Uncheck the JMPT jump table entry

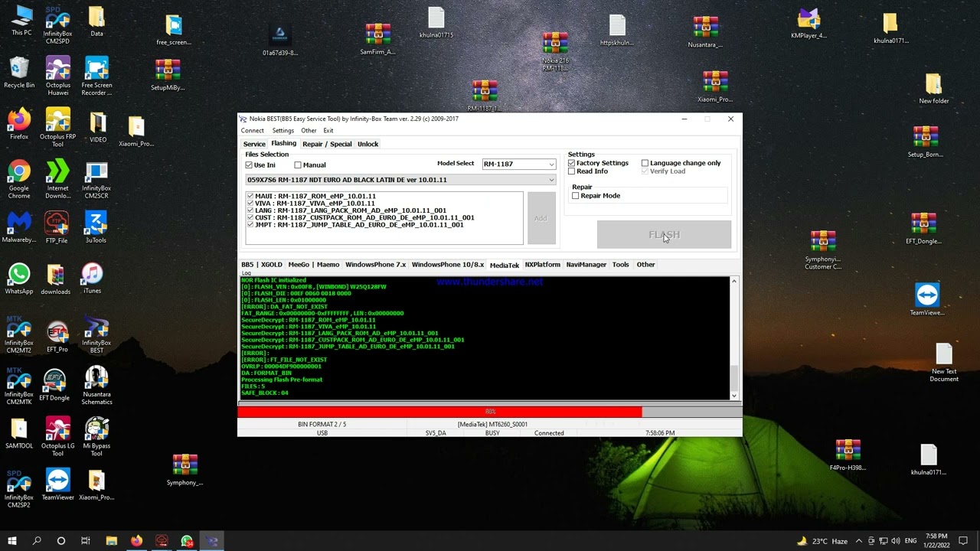[250, 225]
